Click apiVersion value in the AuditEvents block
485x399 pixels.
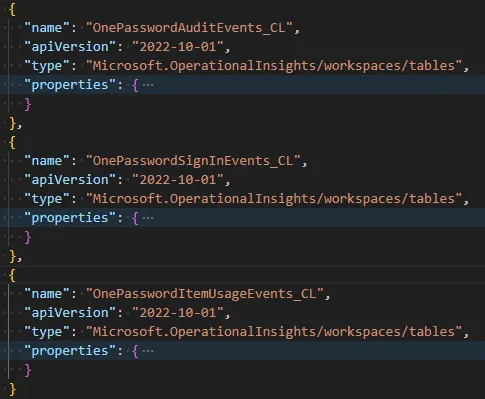click(x=178, y=47)
